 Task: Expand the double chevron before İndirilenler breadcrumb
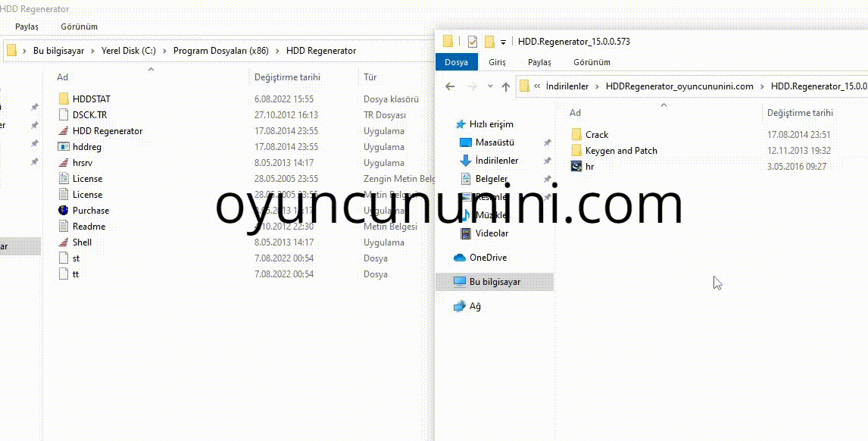pyautogui.click(x=537, y=86)
